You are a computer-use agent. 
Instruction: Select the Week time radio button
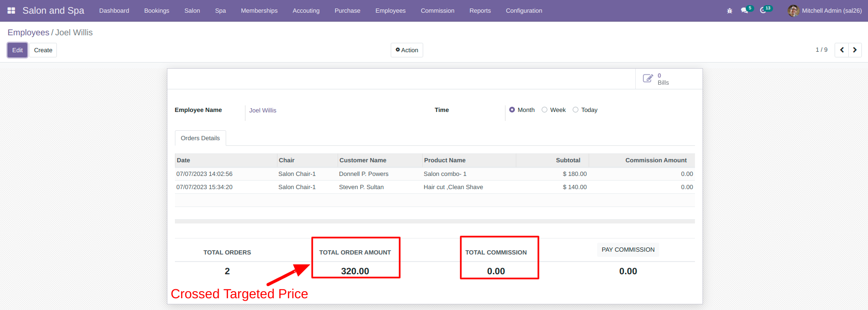pos(544,110)
